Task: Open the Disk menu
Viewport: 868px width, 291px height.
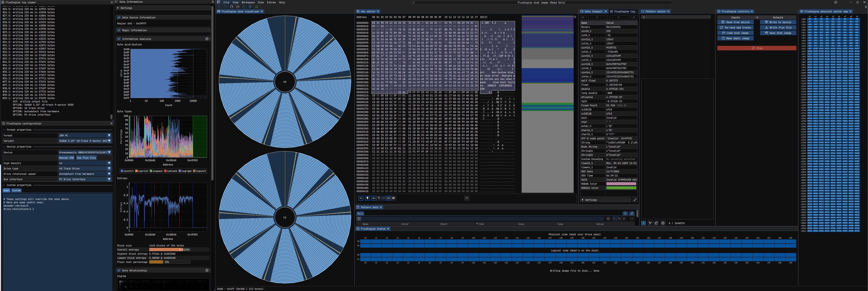Action: tap(261, 2)
